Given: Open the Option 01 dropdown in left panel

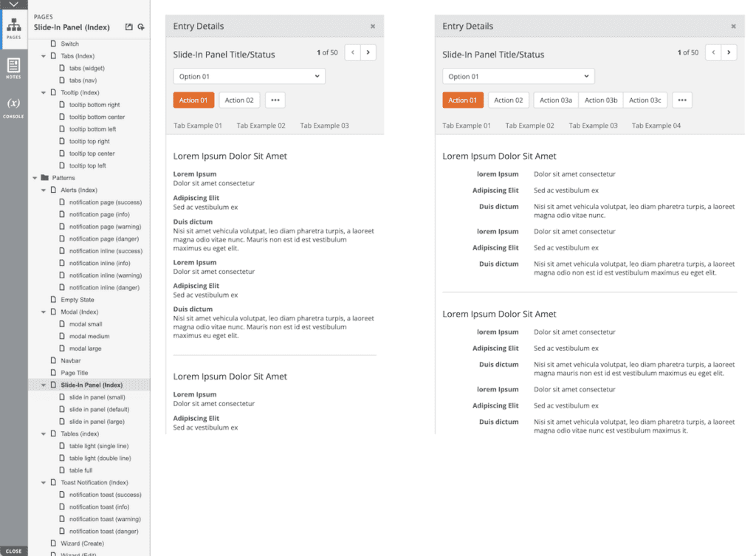Looking at the screenshot, I should 249,75.
